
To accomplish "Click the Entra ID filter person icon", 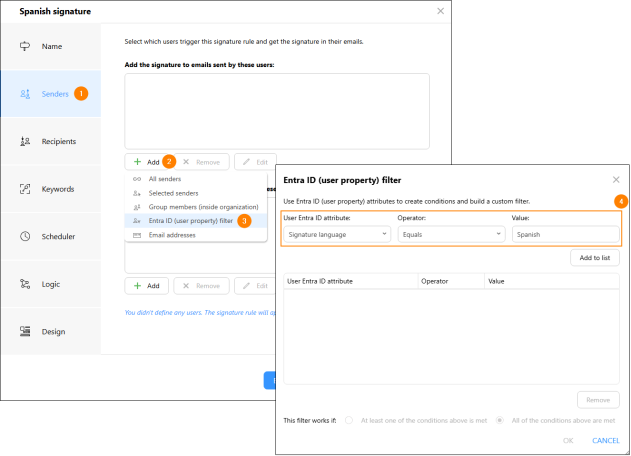I will click(x=137, y=221).
